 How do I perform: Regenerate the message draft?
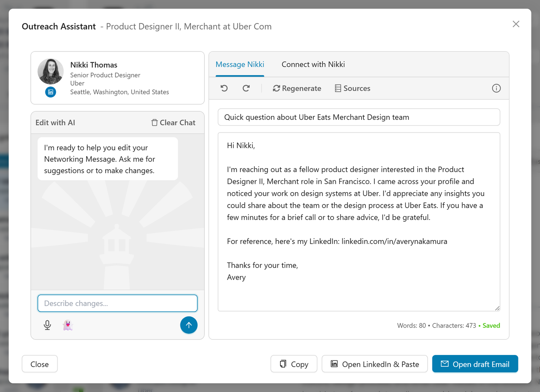297,88
